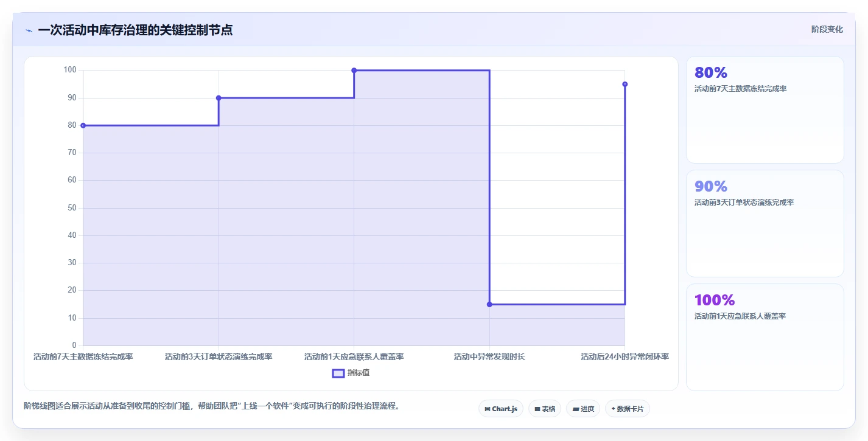
Task: Click the 指标值 legend color box
Action: 338,373
